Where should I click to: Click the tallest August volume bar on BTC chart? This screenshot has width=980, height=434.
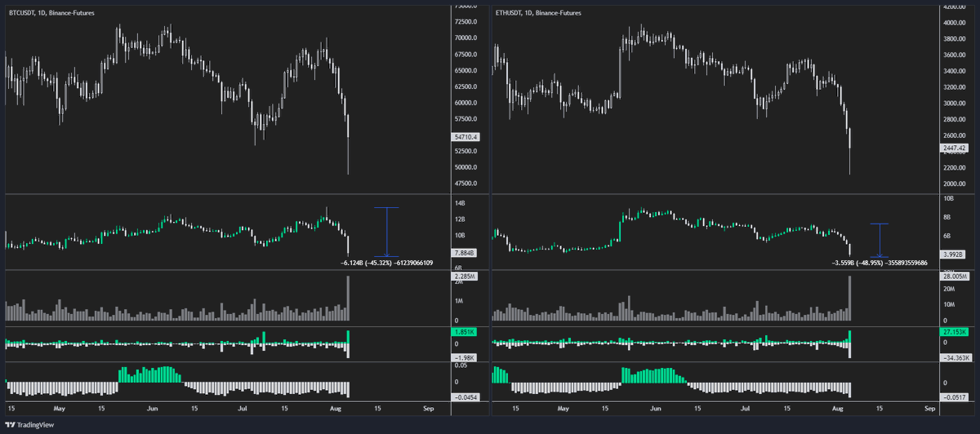tap(349, 299)
